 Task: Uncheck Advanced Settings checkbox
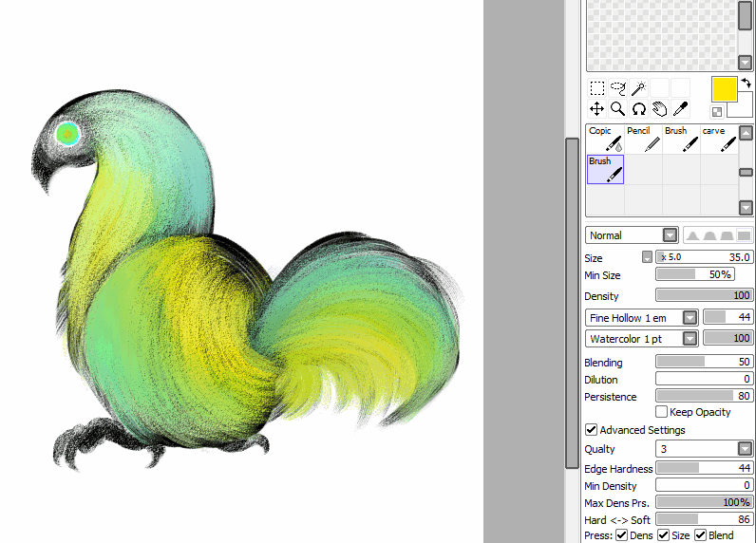click(x=592, y=430)
